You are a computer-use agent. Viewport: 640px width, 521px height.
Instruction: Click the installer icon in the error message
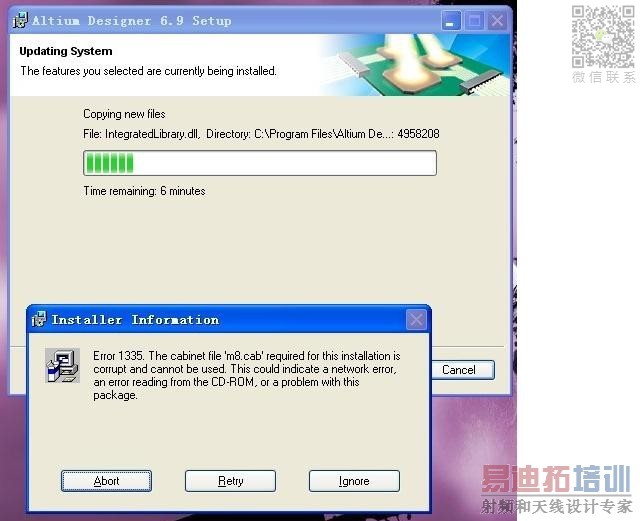point(62,365)
